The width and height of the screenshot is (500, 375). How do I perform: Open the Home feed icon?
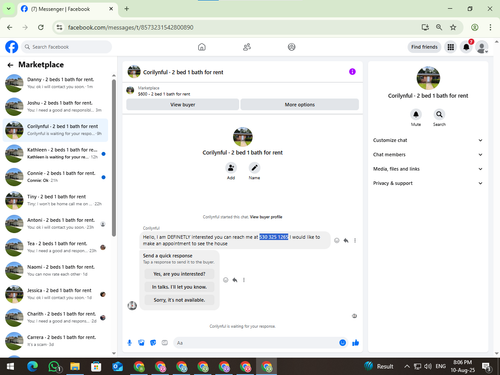[202, 47]
